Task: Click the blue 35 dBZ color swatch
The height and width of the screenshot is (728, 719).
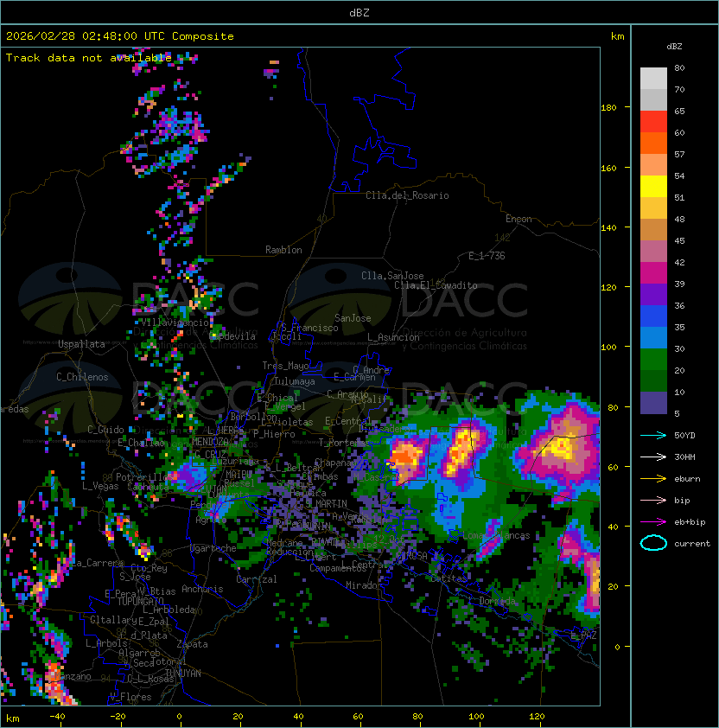Action: point(653,338)
